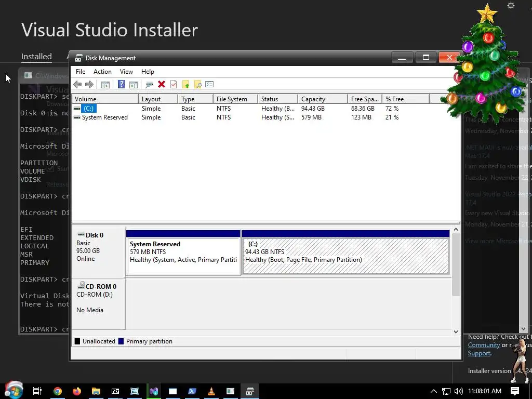Click the 72 % free cell
The width and height of the screenshot is (532, 399).
point(392,108)
